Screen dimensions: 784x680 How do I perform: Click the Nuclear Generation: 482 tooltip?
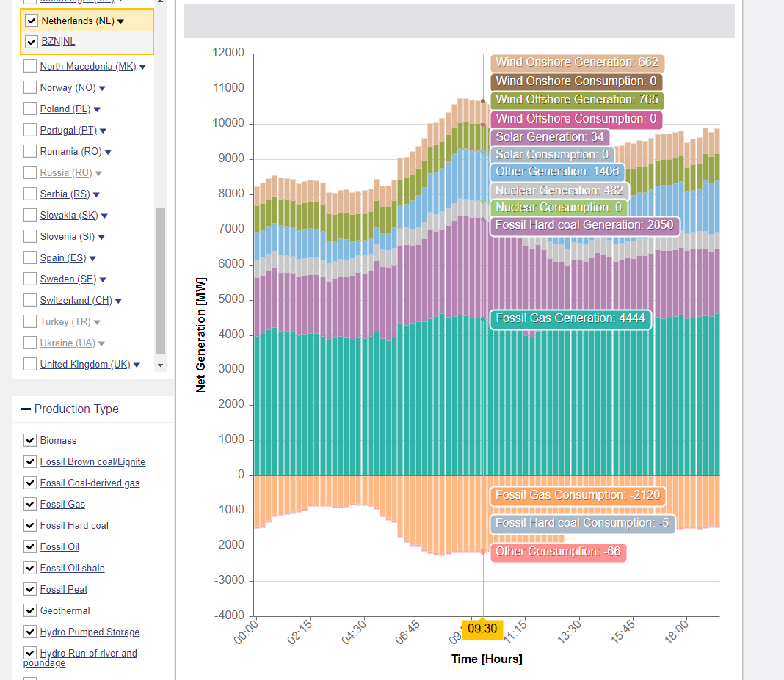pos(559,191)
